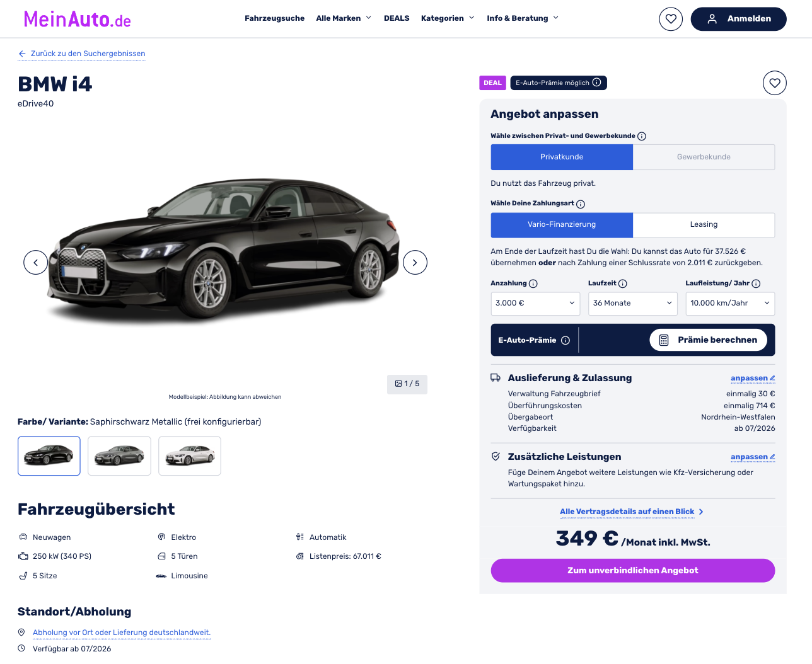Choose Leasing as payment type
Image resolution: width=812 pixels, height=664 pixels.
704,224
